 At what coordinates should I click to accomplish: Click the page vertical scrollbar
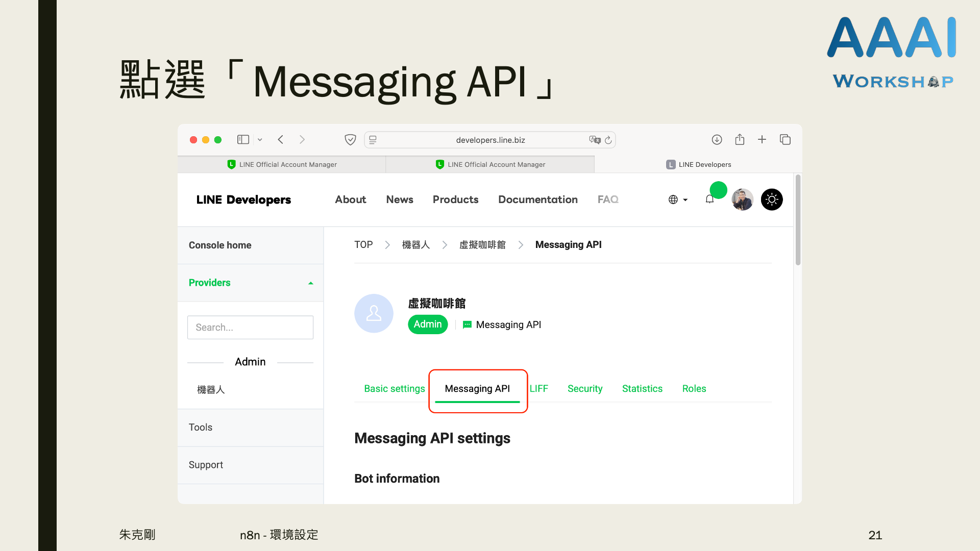(798, 220)
